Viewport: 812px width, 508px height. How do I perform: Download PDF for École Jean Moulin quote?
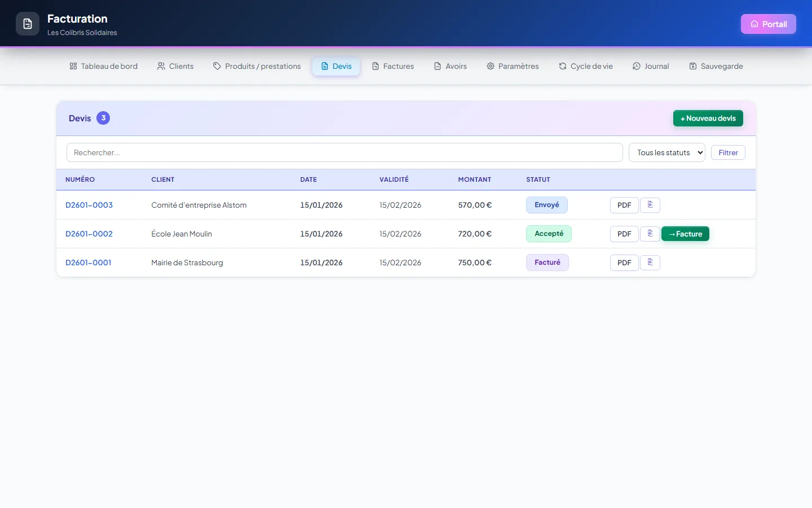click(x=624, y=234)
